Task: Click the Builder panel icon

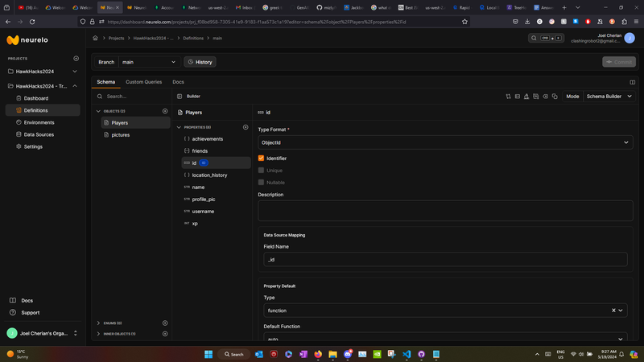Action: [180, 97]
